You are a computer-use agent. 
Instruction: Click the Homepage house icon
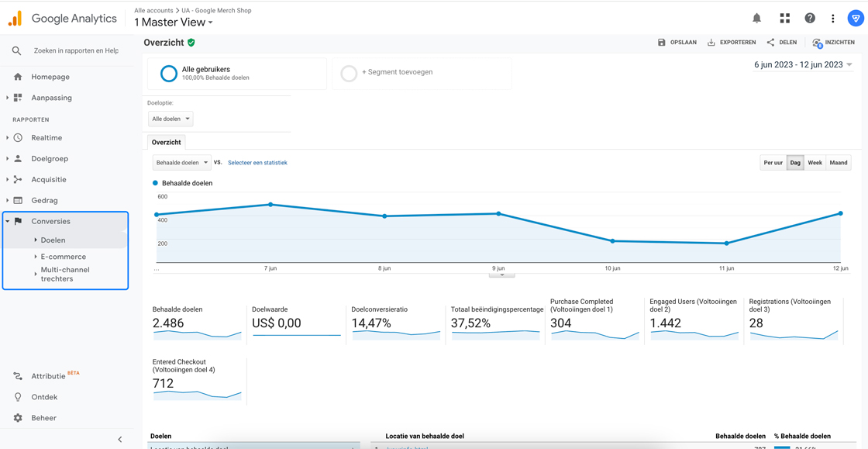pyautogui.click(x=18, y=77)
